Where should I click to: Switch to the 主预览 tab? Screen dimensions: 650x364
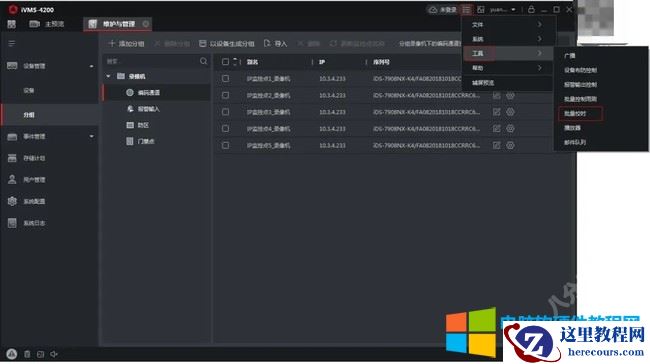[x=46, y=24]
